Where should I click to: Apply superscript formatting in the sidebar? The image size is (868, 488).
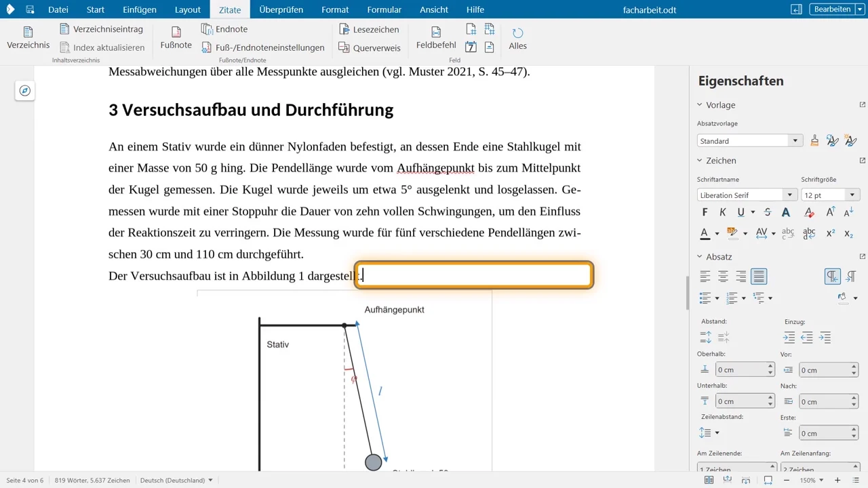click(x=831, y=233)
